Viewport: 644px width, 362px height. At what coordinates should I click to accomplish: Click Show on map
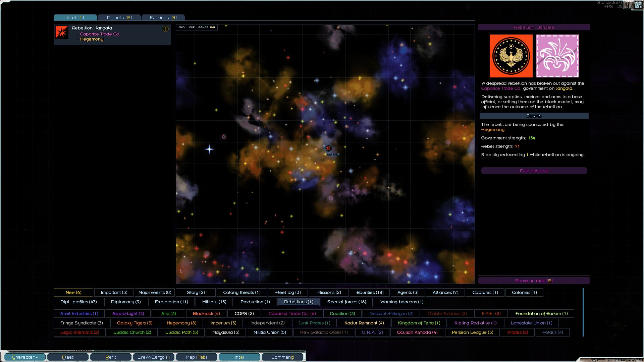click(534, 281)
